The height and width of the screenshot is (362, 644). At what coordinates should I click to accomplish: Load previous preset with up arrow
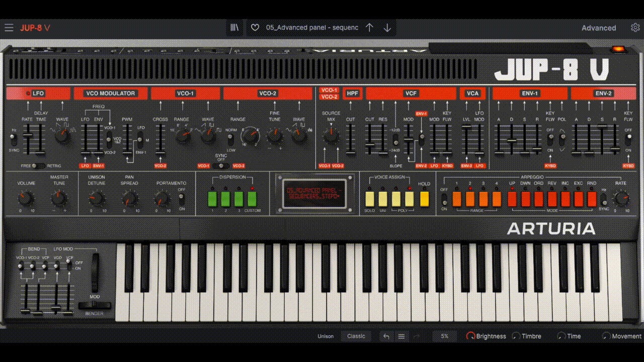click(x=369, y=28)
